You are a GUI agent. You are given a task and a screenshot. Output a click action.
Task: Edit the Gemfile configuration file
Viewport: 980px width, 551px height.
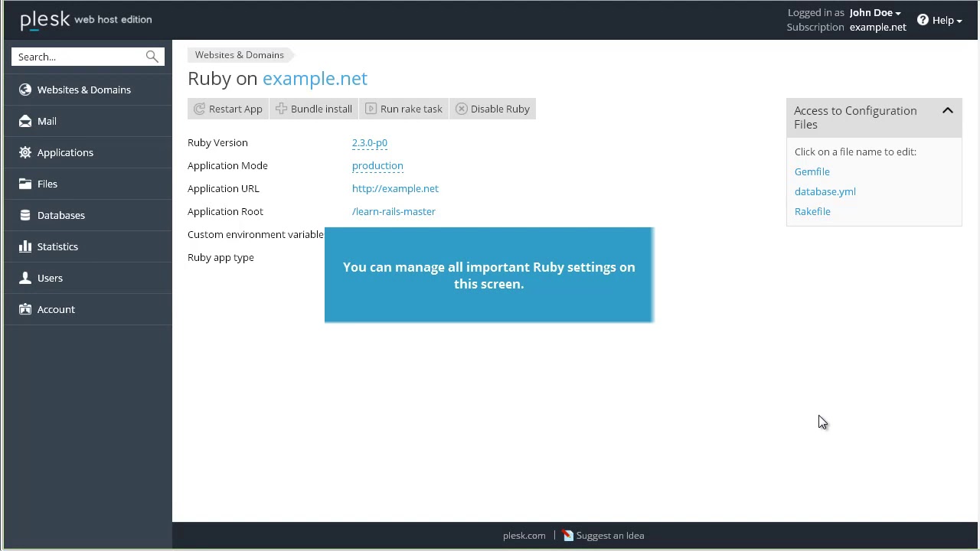click(812, 171)
